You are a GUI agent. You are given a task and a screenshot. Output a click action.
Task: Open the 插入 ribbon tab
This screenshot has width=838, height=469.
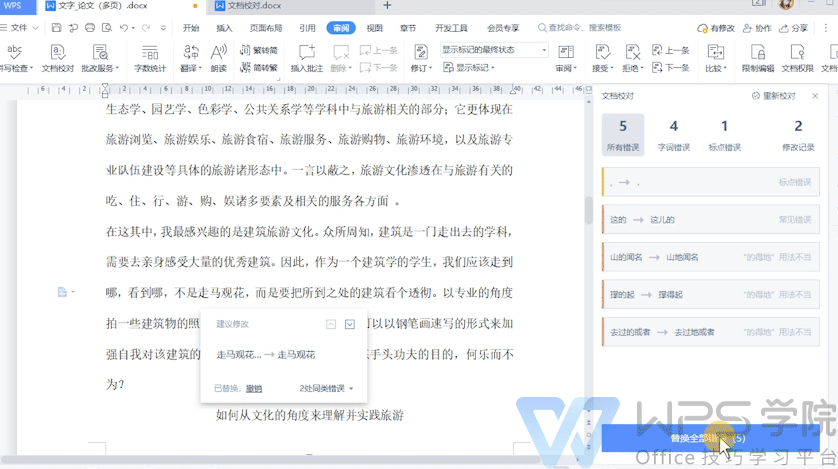point(224,28)
